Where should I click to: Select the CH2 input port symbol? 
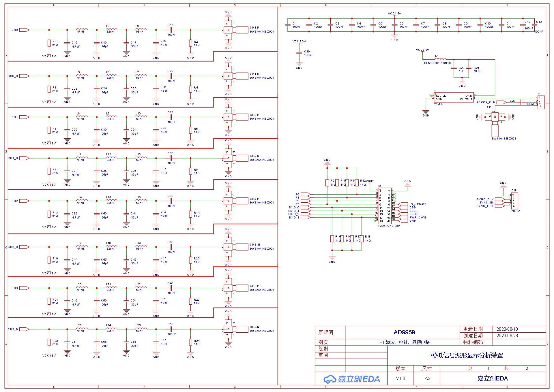24,201
